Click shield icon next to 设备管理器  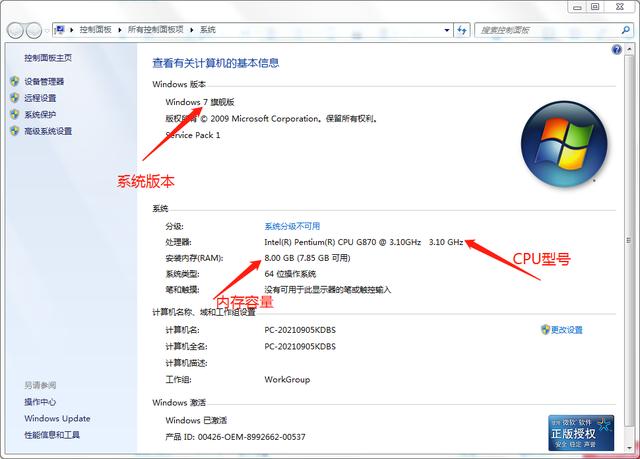pyautogui.click(x=15, y=81)
